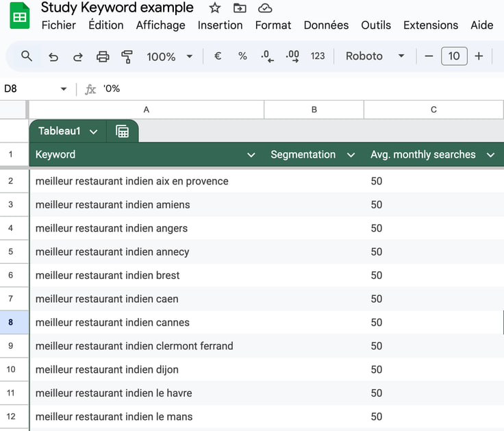This screenshot has width=504, height=431.
Task: Open the Édition menu
Action: pos(105,25)
